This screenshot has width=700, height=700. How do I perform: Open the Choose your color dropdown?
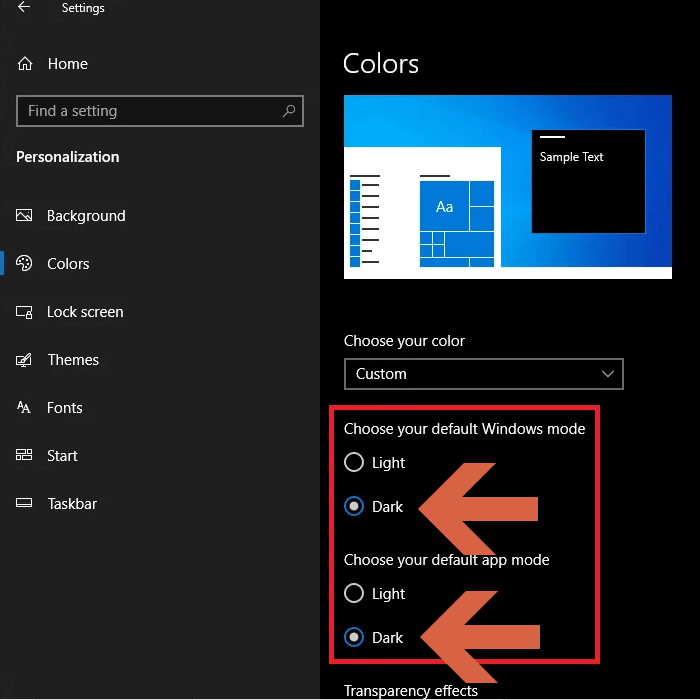pyautogui.click(x=483, y=374)
